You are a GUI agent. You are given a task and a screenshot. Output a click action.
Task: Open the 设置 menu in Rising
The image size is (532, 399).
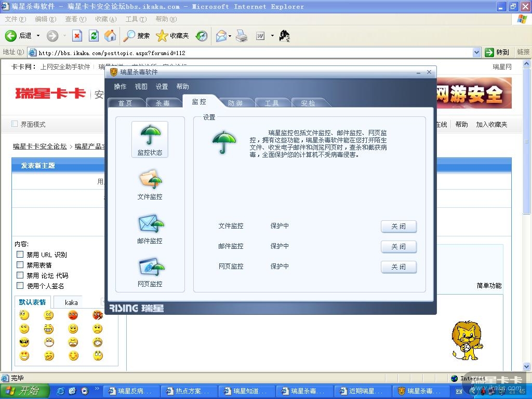point(162,87)
